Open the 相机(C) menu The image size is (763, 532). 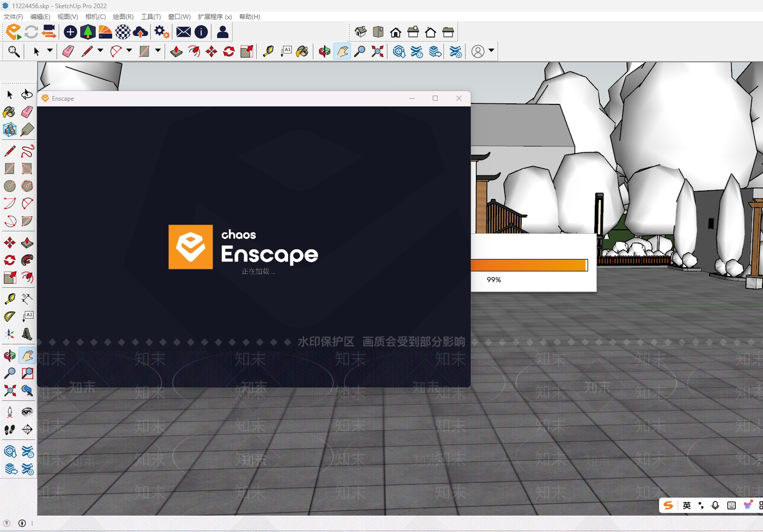click(x=95, y=17)
